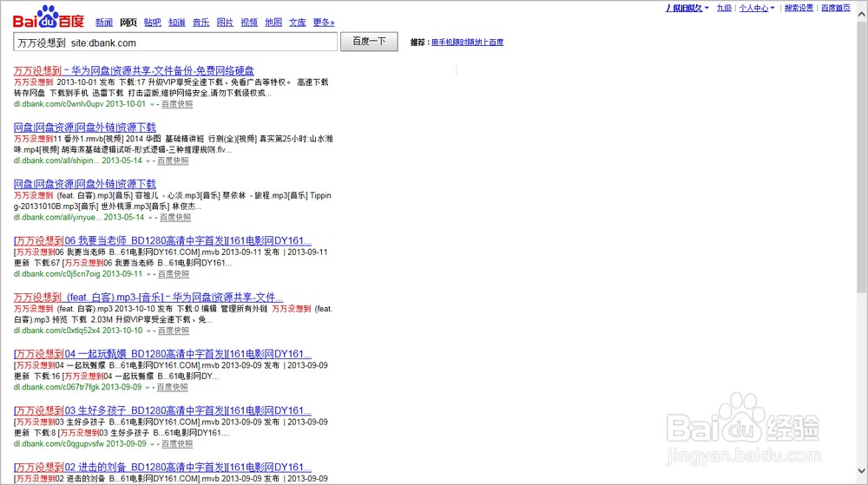This screenshot has height=485, width=868.
Task: Open 网盘资源下载 result with shipin URL
Action: click(x=85, y=128)
